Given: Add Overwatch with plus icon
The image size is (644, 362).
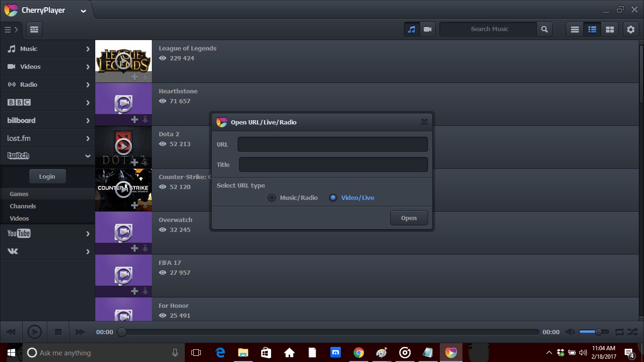Looking at the screenshot, I should coord(134,248).
